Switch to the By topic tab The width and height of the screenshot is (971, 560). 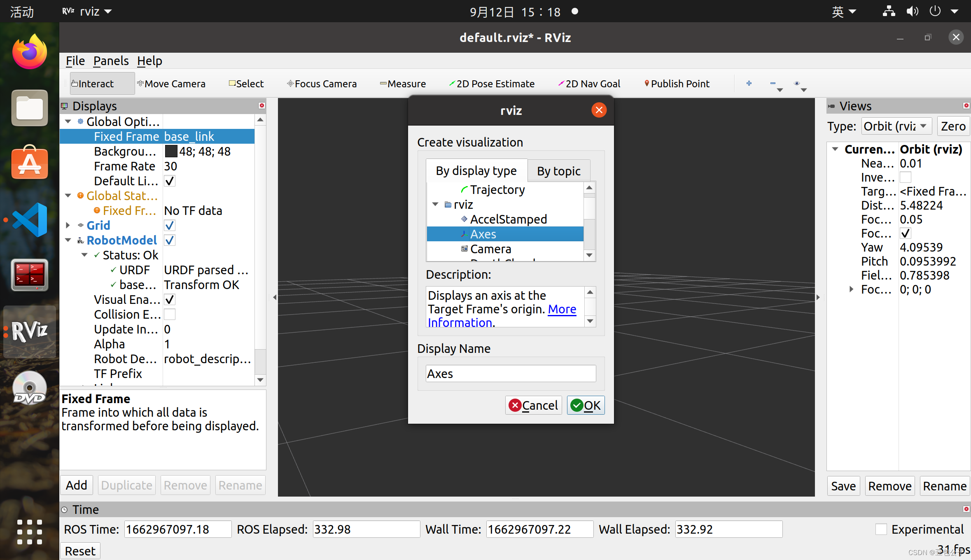click(x=559, y=171)
